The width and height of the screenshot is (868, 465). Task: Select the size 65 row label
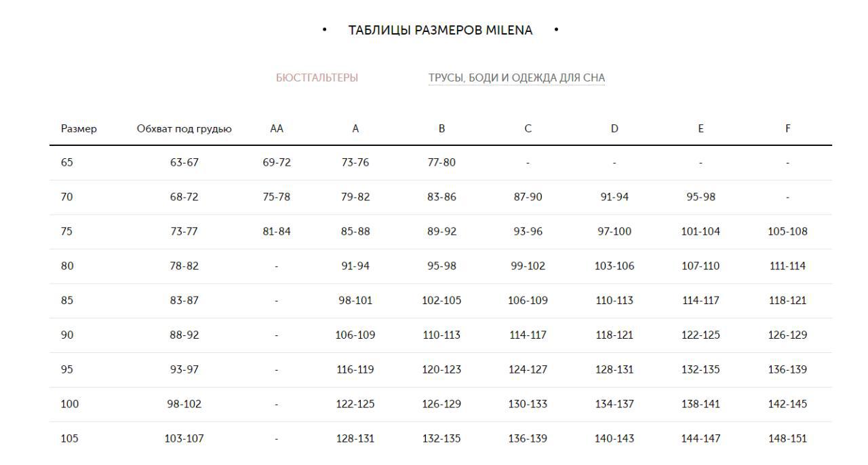[67, 163]
